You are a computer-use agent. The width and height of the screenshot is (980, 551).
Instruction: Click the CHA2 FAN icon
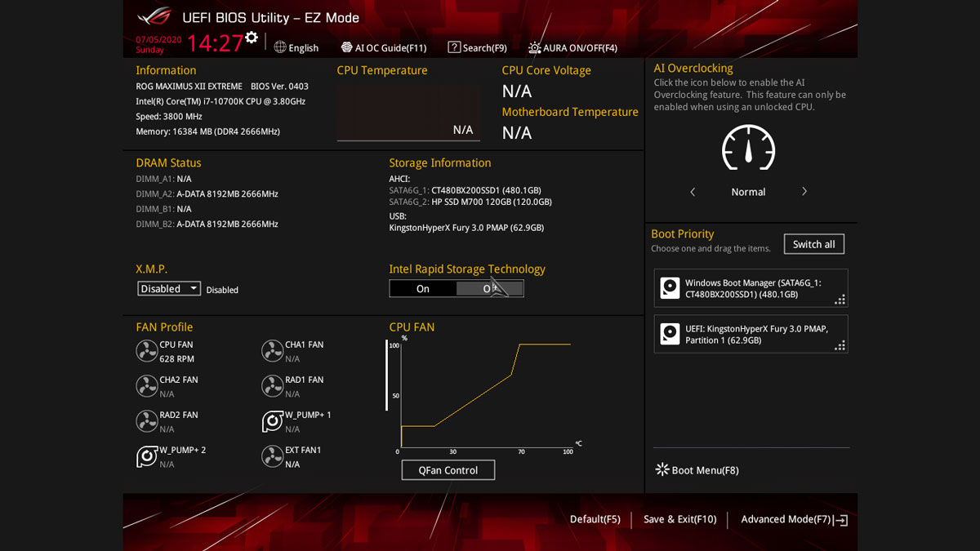pos(146,386)
